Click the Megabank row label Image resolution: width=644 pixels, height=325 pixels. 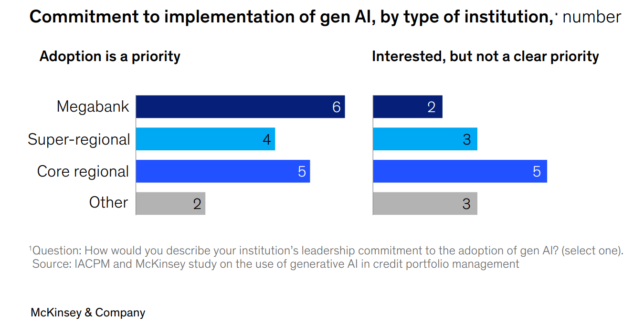93,106
